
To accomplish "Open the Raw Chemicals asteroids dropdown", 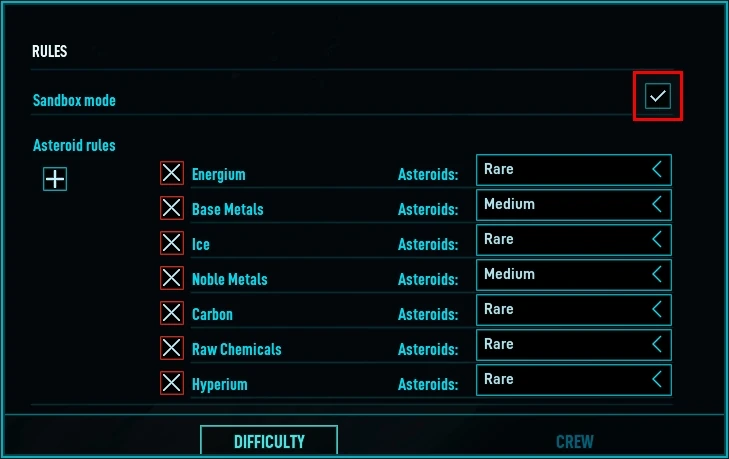I will tap(574, 345).
